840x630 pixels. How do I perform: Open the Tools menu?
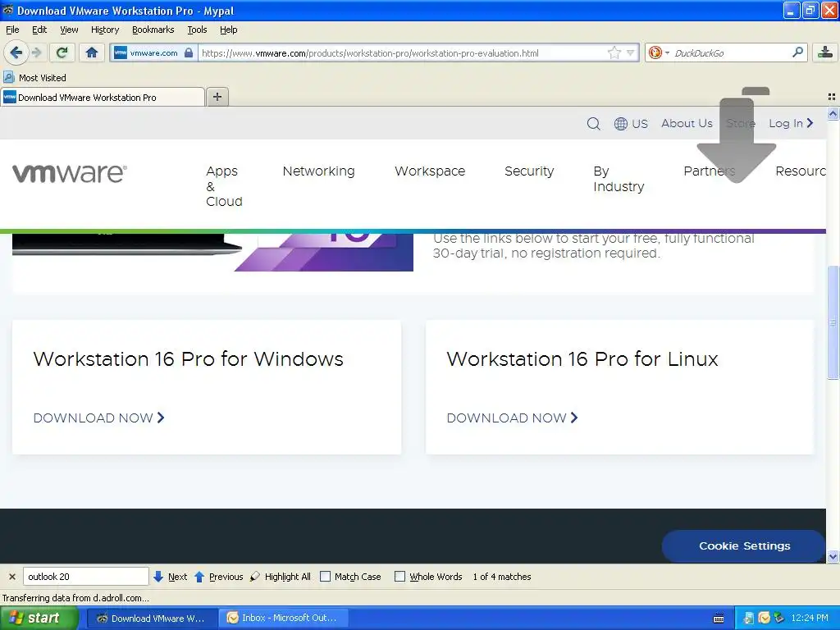[x=197, y=30]
